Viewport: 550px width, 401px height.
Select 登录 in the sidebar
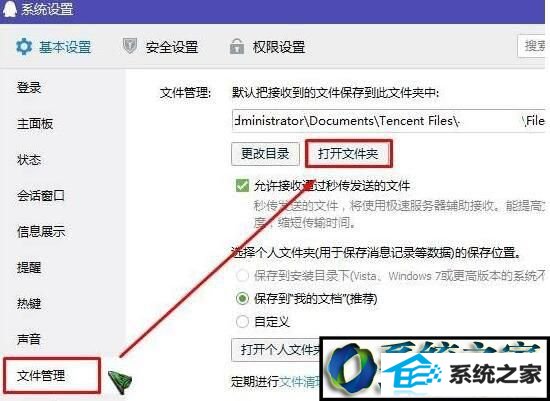[29, 87]
